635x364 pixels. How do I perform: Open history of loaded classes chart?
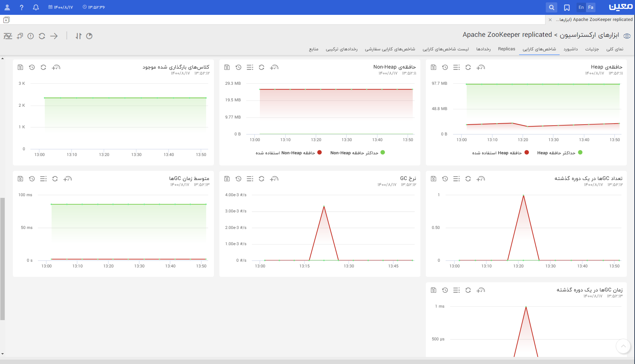32,67
